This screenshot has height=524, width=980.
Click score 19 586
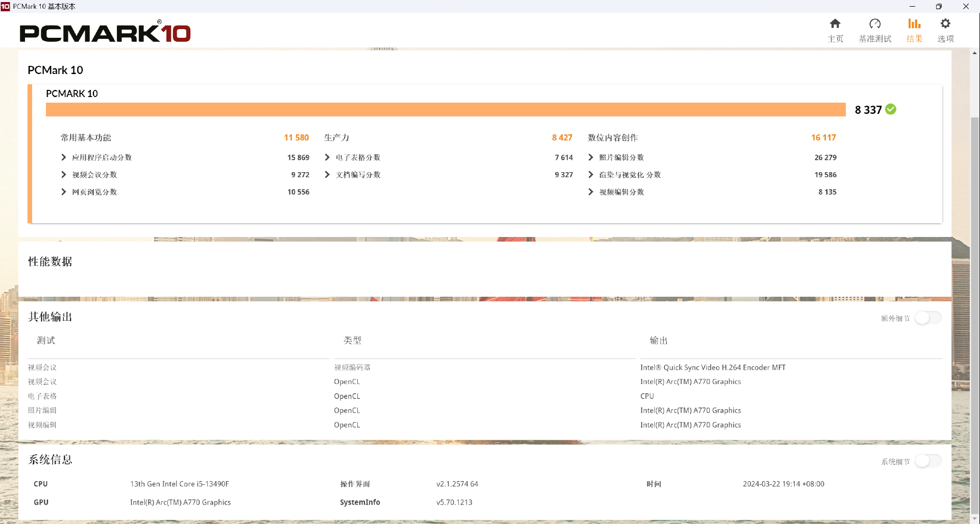tap(825, 175)
